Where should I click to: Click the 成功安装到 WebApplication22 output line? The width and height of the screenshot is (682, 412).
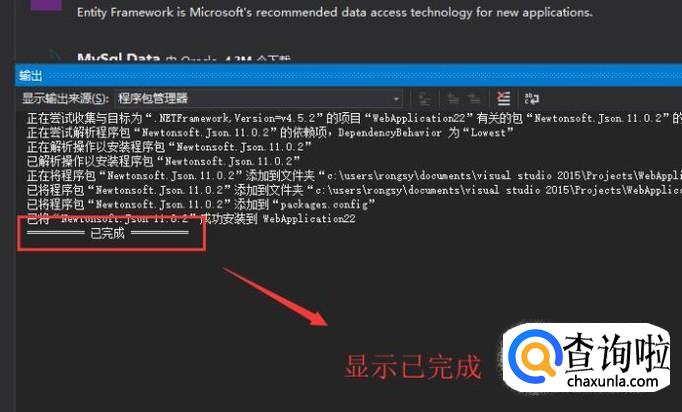pyautogui.click(x=191, y=218)
